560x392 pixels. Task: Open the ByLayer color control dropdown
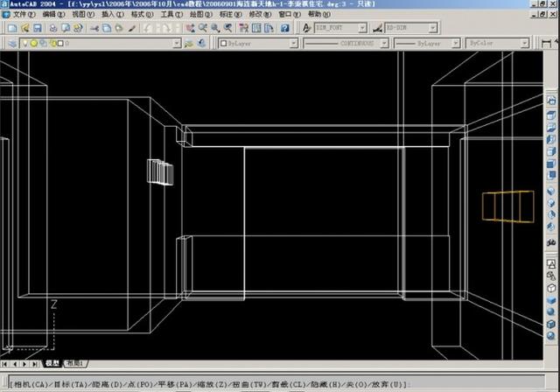click(294, 44)
